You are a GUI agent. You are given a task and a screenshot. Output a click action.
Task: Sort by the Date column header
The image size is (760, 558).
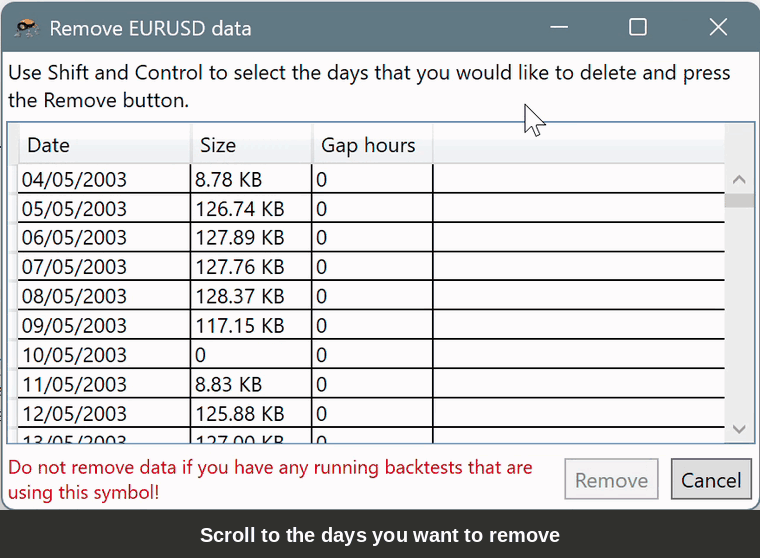click(x=104, y=145)
